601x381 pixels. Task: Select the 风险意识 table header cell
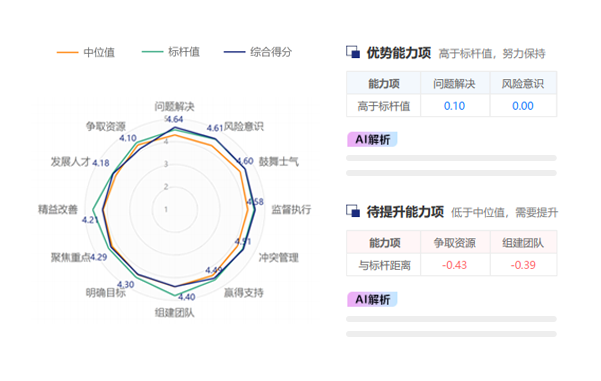pos(523,83)
